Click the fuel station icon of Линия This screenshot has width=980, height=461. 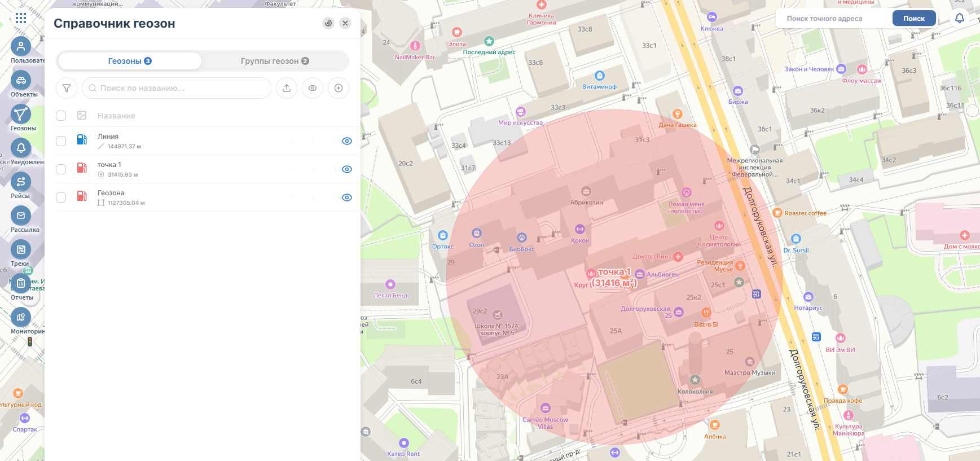tap(82, 139)
